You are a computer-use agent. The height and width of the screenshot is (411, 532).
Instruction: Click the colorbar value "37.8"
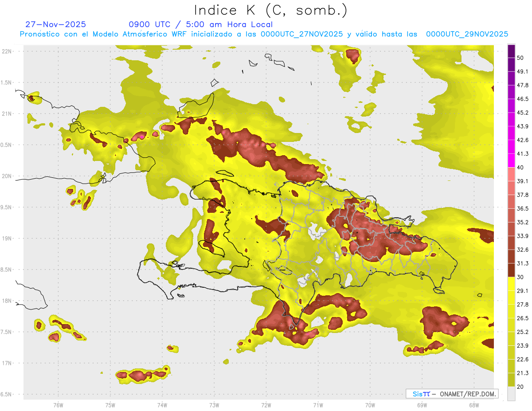click(x=523, y=195)
